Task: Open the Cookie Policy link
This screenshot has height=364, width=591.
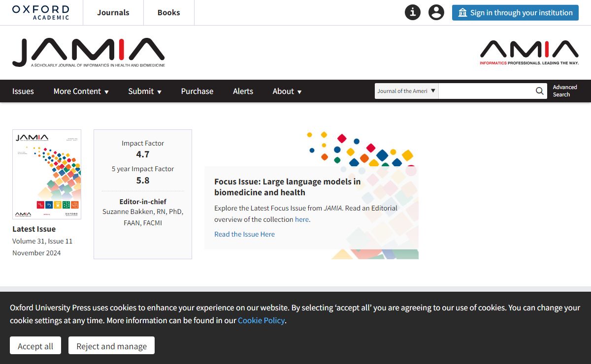Action: pos(261,320)
